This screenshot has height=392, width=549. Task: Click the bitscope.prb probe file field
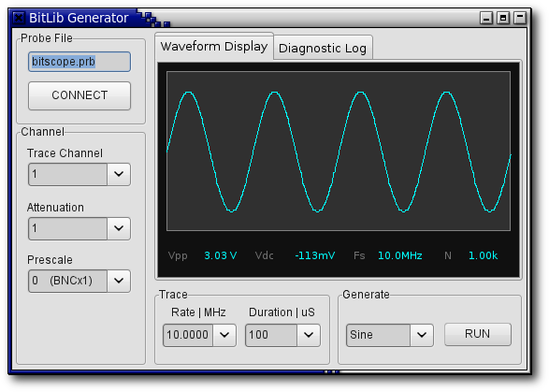[x=79, y=62]
